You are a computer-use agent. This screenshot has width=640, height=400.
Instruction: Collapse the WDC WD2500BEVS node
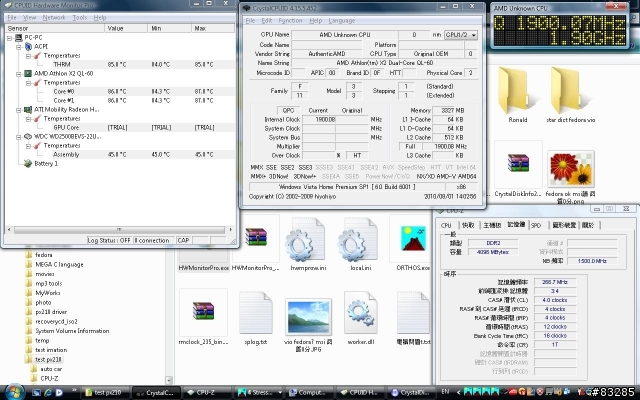click(x=19, y=137)
